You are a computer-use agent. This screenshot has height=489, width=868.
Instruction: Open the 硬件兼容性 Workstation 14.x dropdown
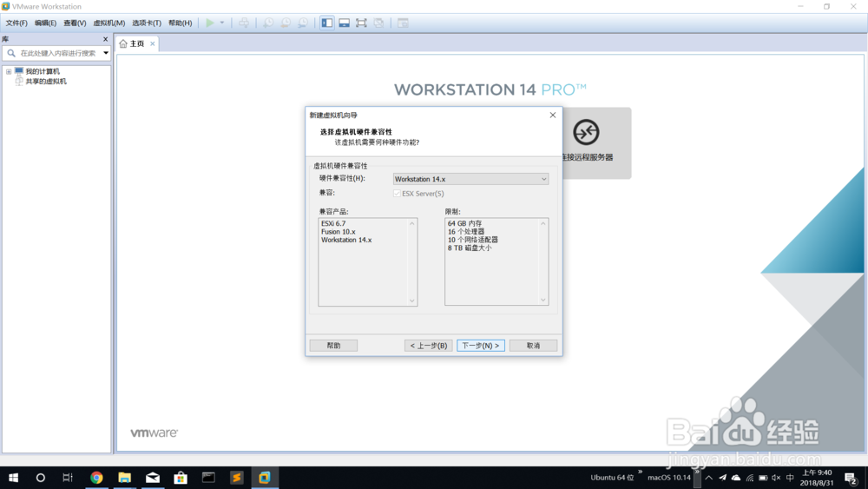(x=470, y=179)
